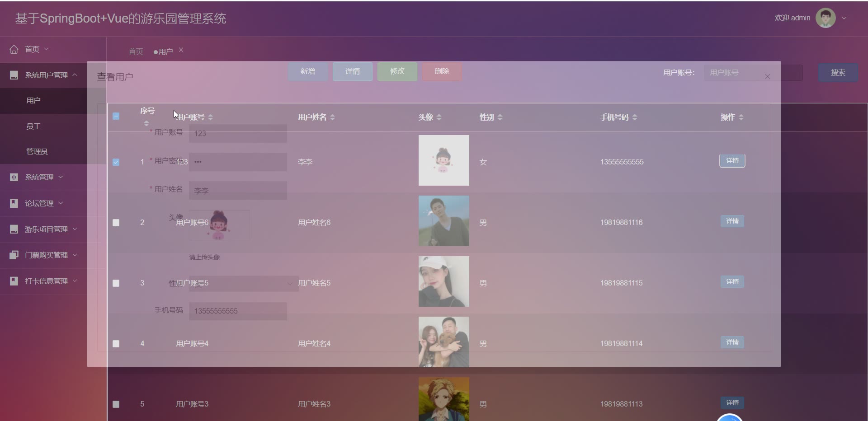Focus the 用户账号 search input field
This screenshot has height=421, width=868.
point(753,73)
